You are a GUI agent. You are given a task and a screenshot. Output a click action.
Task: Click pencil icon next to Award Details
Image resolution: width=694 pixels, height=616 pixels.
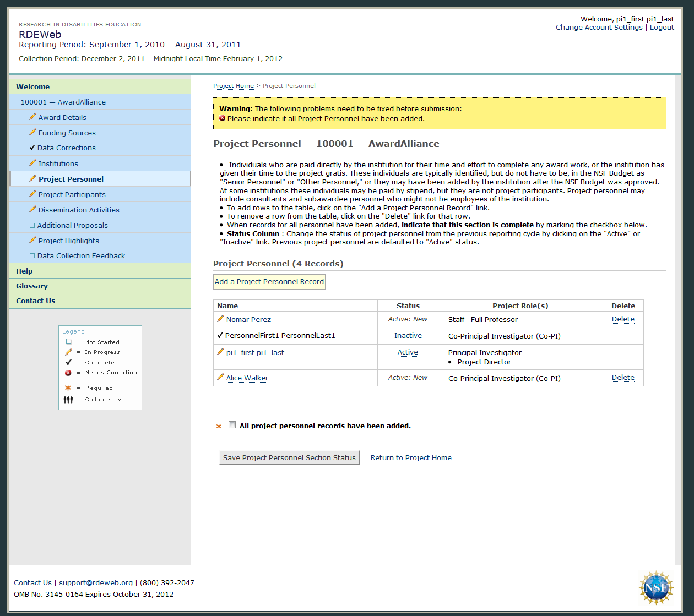[x=32, y=117]
